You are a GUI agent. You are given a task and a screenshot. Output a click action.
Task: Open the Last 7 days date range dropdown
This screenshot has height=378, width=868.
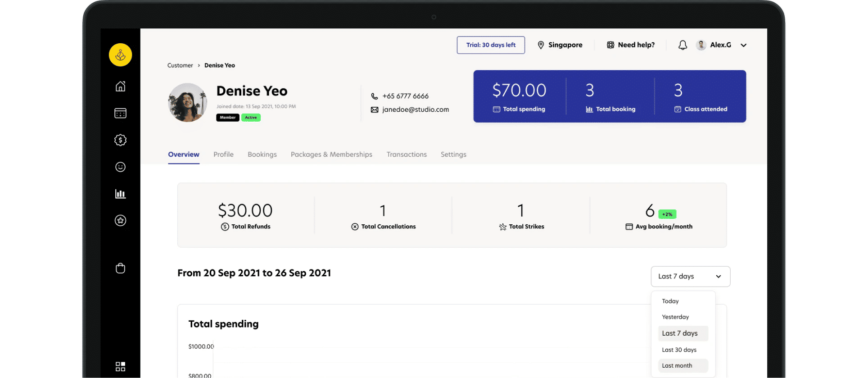690,277
